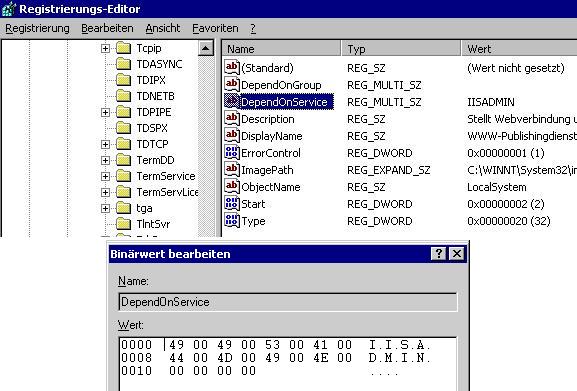Expand the Tcpip tree node
The height and width of the screenshot is (391, 577).
(105, 49)
